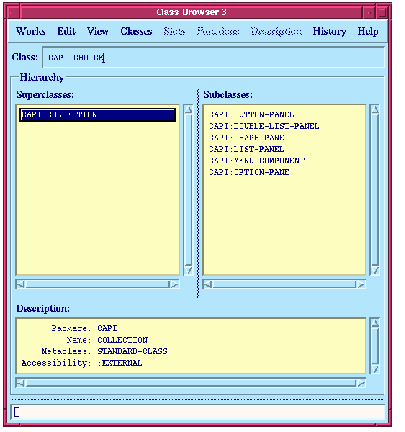Click Subclasses horizontal scroll right arrow

[361, 284]
